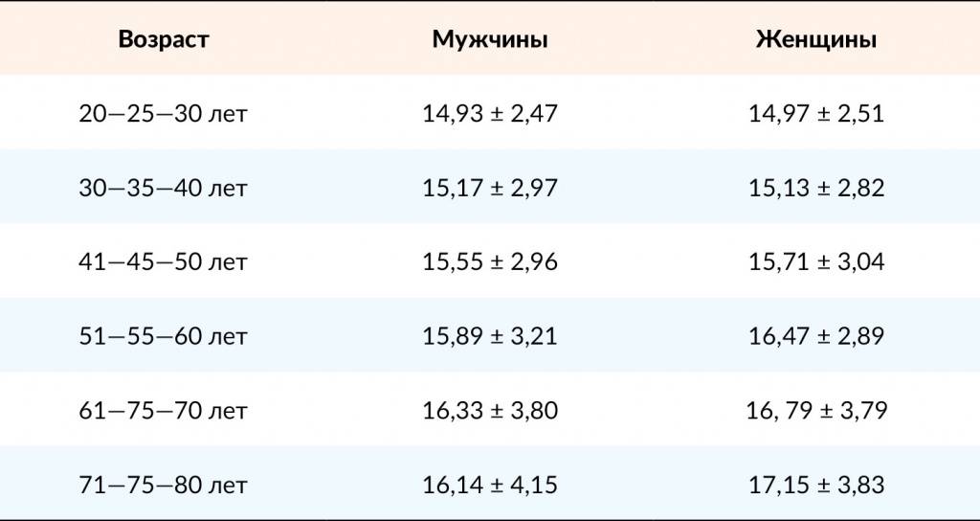Click the value 15,17 ± 2,97
This screenshot has width=980, height=521.
click(x=490, y=188)
